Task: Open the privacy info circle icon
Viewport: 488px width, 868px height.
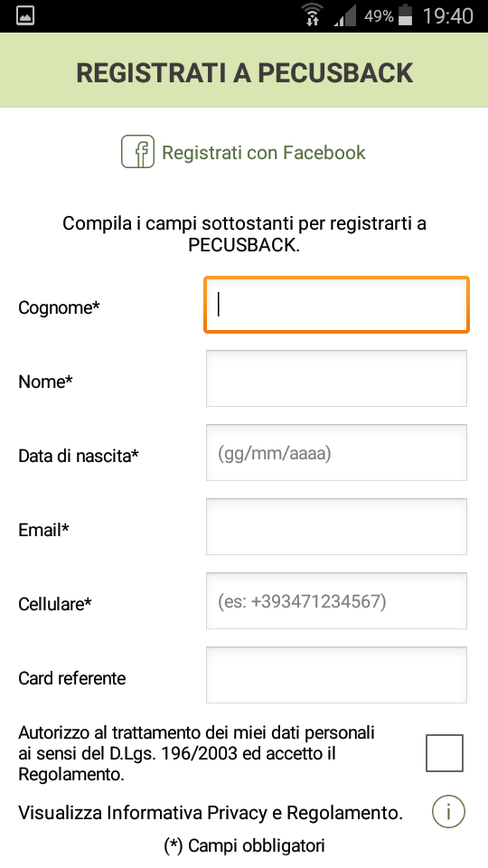Action: click(448, 812)
